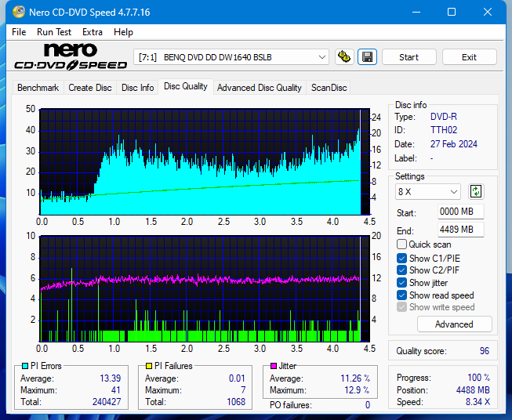Click the disabled Show write speed checkbox
Viewport: 512px width, 420px height.
tap(401, 307)
